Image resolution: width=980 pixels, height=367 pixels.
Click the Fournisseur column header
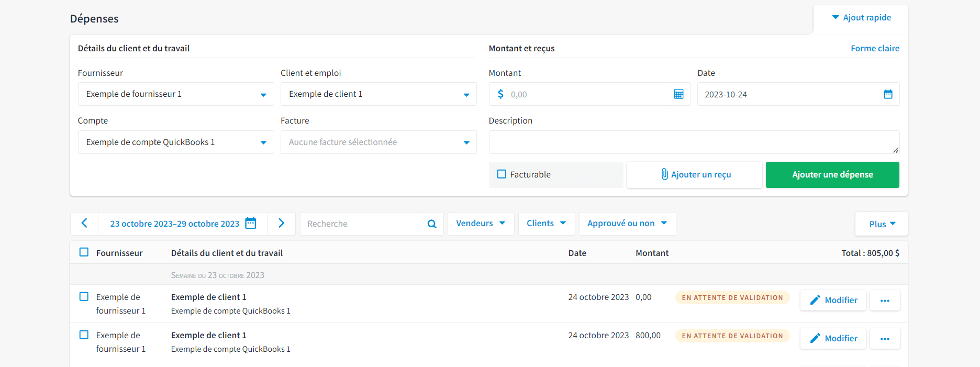click(x=119, y=253)
